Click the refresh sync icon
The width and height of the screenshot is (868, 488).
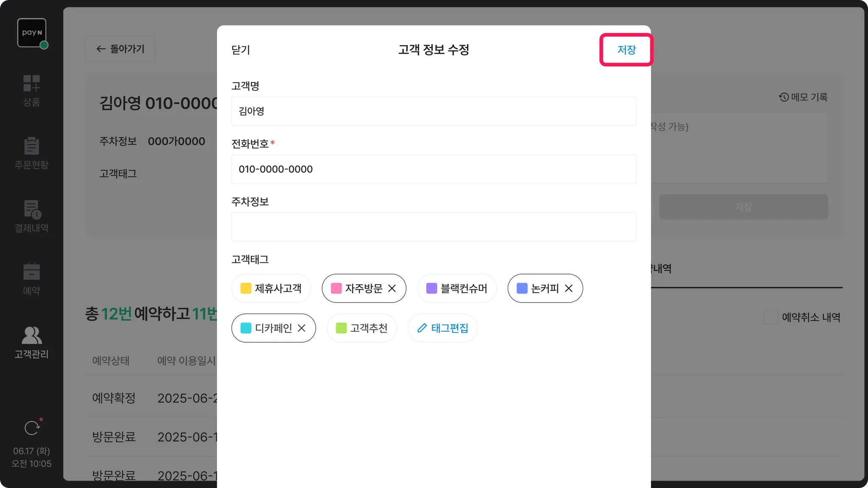point(32,428)
